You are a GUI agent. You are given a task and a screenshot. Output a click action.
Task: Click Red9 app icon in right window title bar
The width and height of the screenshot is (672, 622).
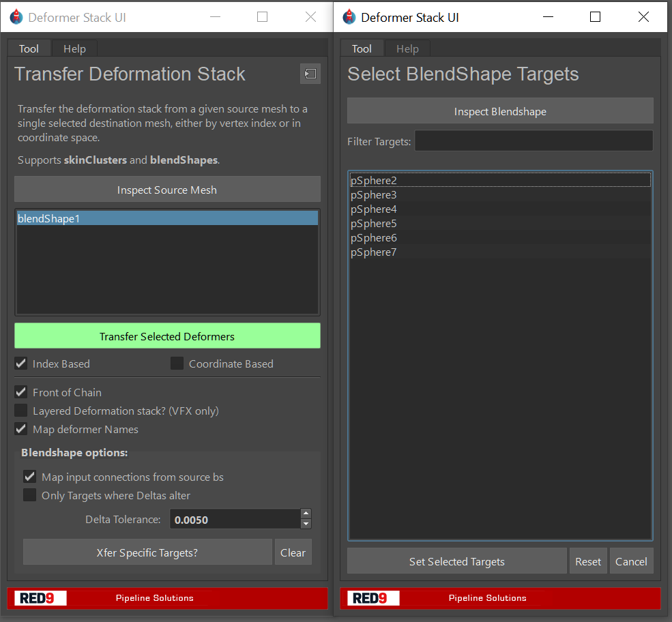coord(349,17)
